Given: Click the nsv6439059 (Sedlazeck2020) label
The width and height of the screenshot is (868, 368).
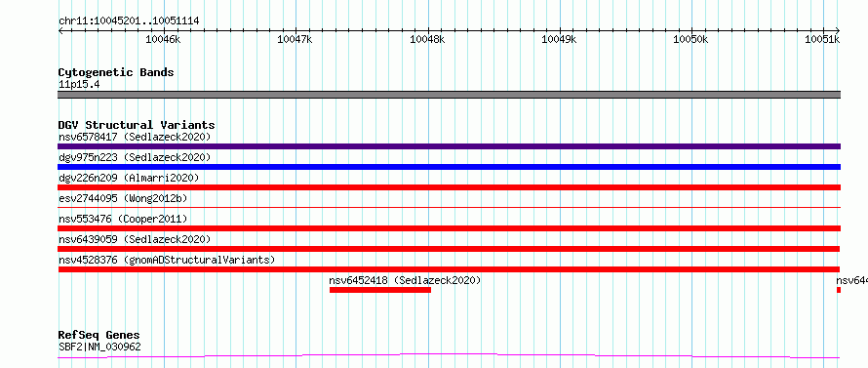Looking at the screenshot, I should (x=135, y=239).
